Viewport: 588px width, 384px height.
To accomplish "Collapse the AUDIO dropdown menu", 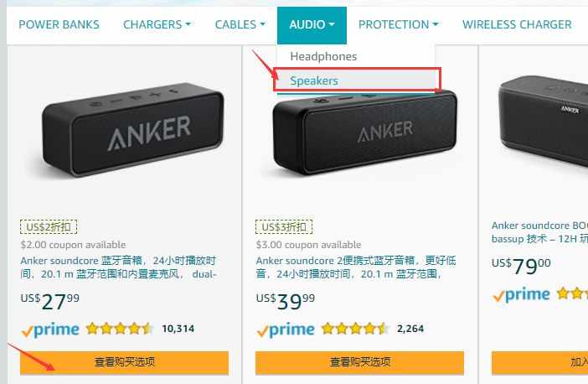I will point(312,25).
